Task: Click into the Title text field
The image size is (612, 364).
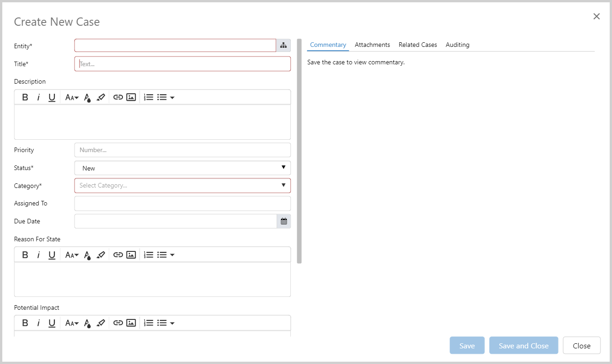Action: click(x=182, y=64)
